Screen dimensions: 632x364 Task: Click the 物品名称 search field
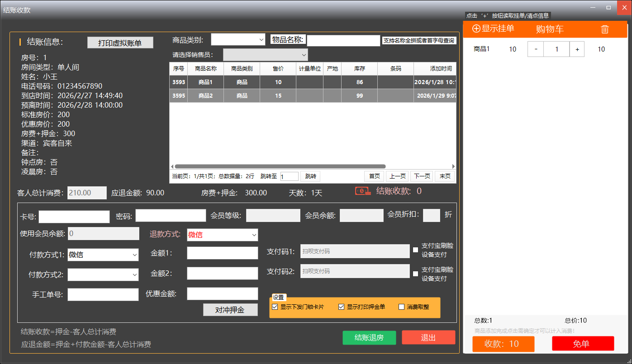point(343,41)
